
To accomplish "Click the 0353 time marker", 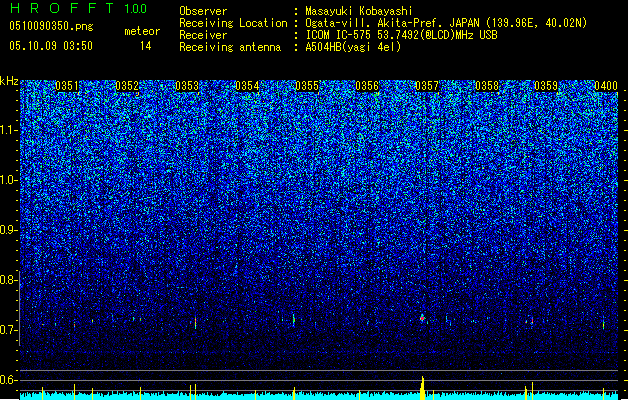I will coord(187,86).
